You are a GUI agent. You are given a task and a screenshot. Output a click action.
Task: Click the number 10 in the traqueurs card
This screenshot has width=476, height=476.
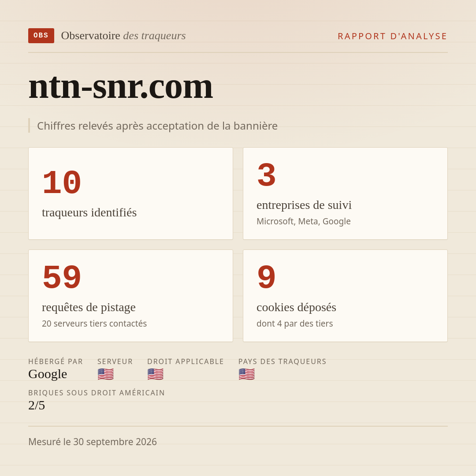coord(62,183)
